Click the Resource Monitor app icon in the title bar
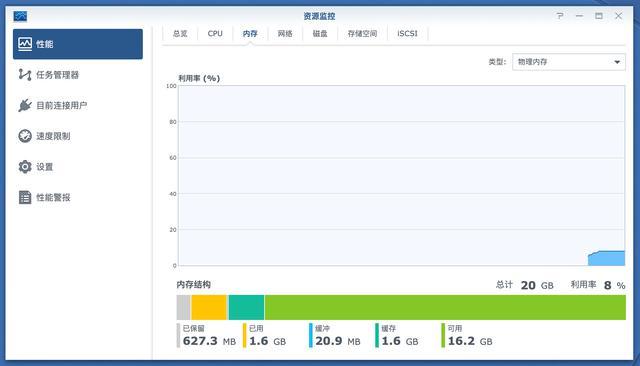The width and height of the screenshot is (640, 366). 20,16
